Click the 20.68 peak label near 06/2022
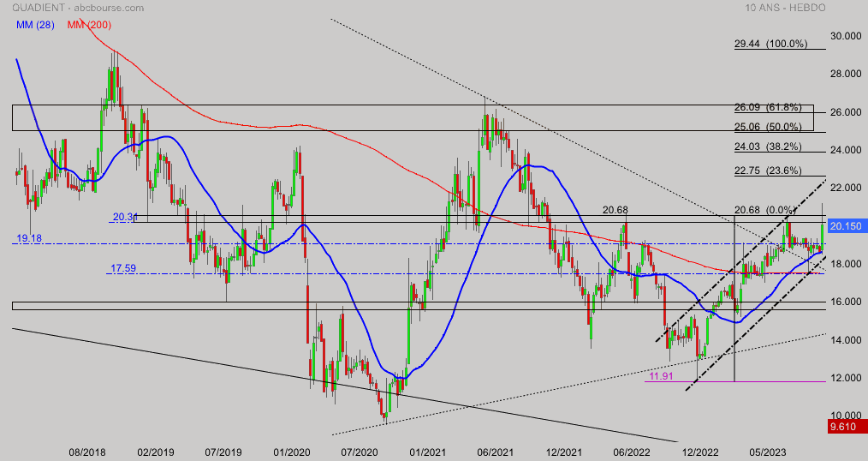 615,210
